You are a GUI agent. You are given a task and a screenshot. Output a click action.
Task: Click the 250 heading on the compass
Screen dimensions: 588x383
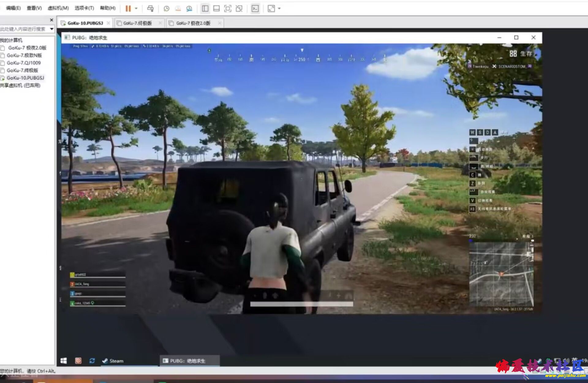point(302,59)
